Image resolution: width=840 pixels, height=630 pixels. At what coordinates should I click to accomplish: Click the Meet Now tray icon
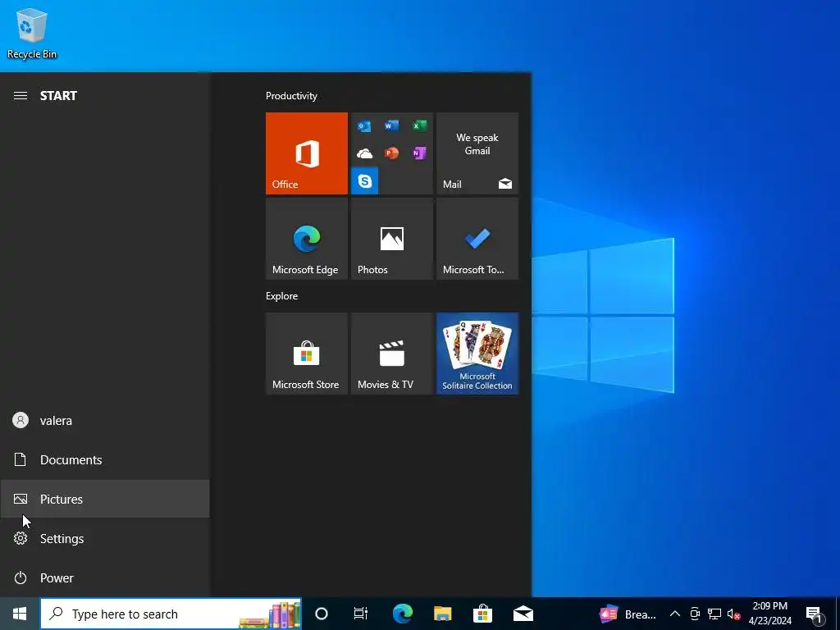pyautogui.click(x=695, y=614)
